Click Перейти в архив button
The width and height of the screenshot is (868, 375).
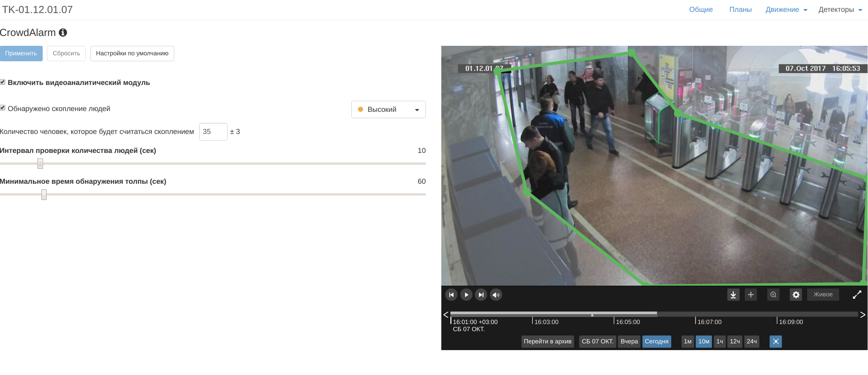click(548, 341)
